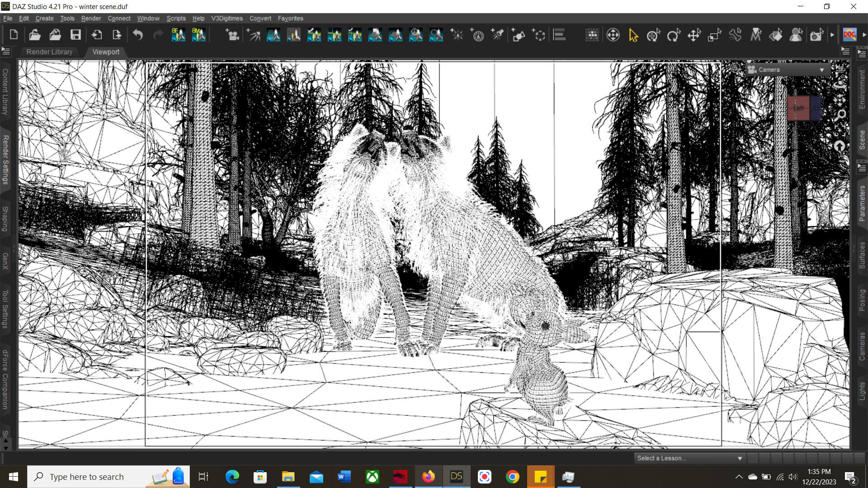Click the viewport pan control

click(840, 100)
